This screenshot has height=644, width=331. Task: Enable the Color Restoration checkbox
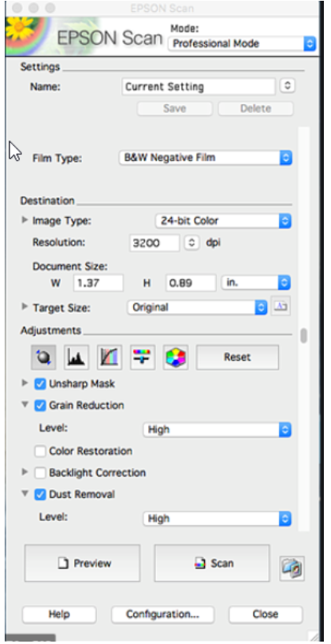pos(40,451)
